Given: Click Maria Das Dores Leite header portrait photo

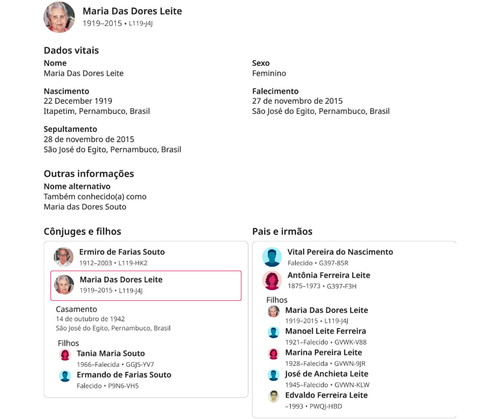Looking at the screenshot, I should (x=59, y=17).
